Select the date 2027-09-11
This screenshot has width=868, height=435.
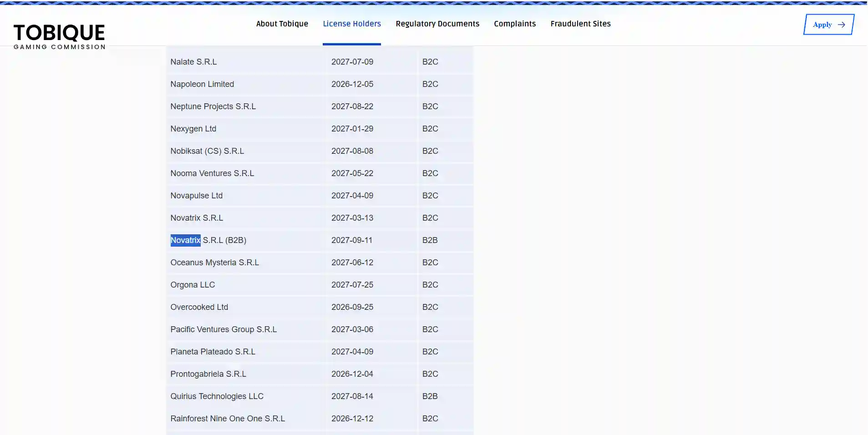[x=352, y=240]
